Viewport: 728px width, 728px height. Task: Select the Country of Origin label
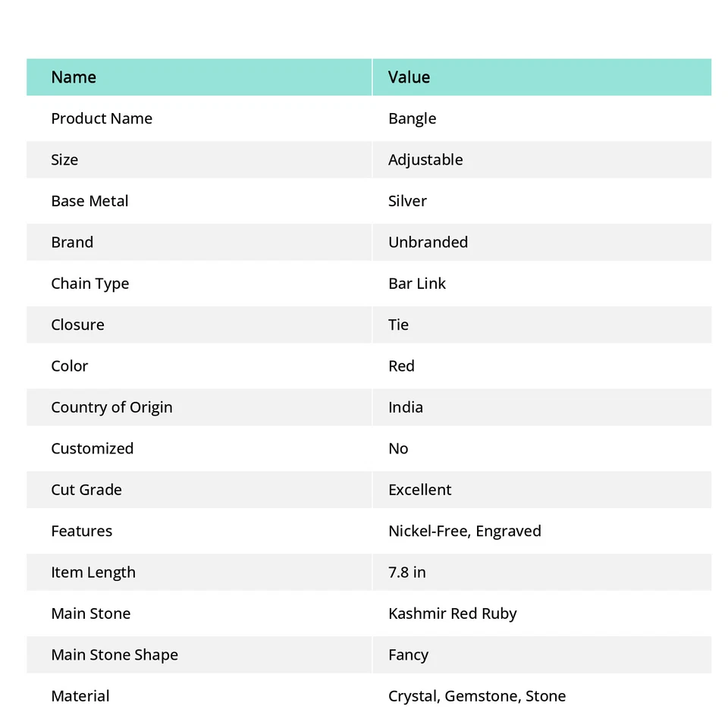(111, 407)
